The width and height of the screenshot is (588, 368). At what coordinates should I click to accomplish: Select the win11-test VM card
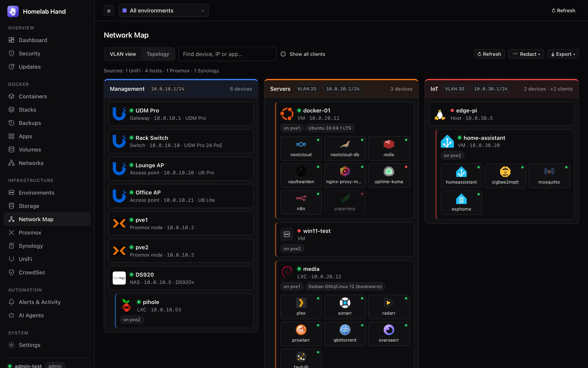[x=345, y=239]
